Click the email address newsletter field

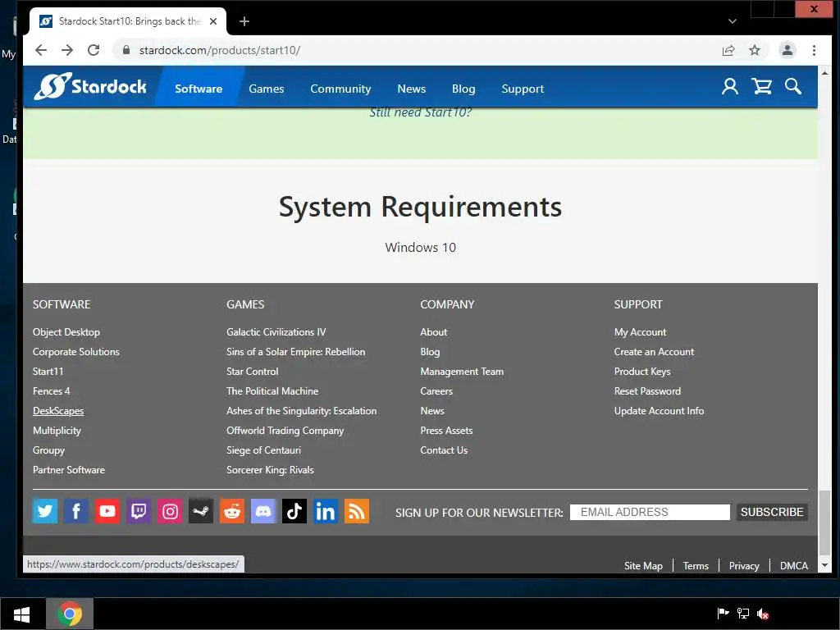(650, 512)
